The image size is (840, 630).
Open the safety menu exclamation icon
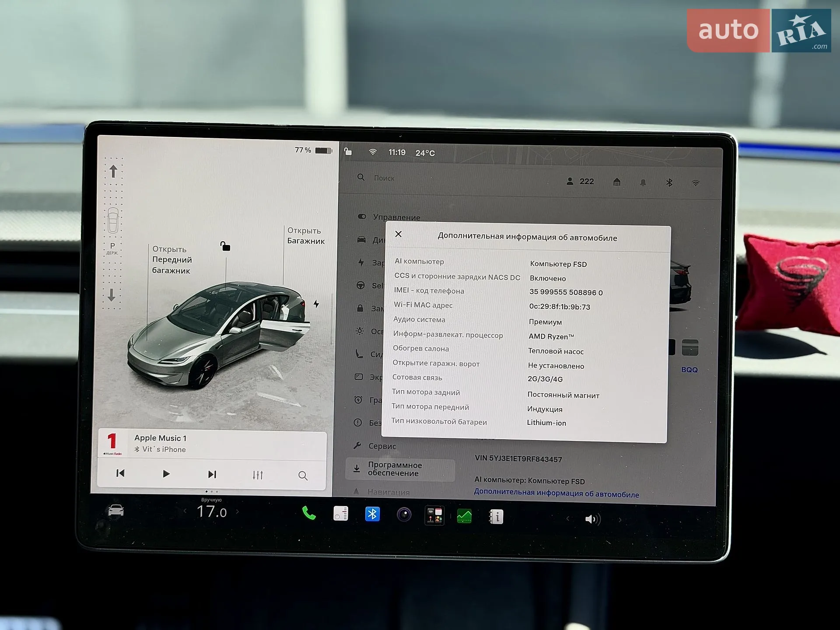coord(358,422)
